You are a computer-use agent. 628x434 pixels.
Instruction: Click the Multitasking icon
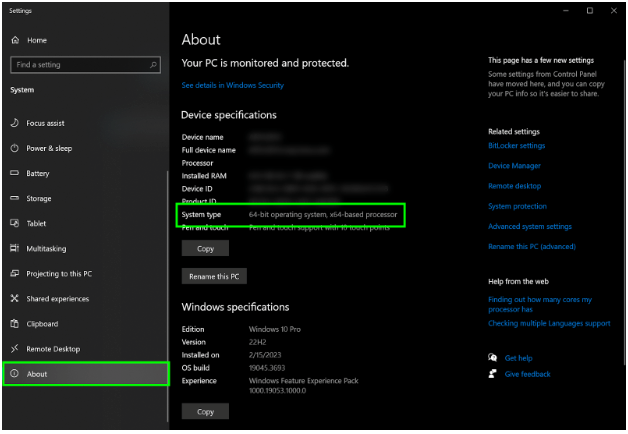[x=14, y=248]
